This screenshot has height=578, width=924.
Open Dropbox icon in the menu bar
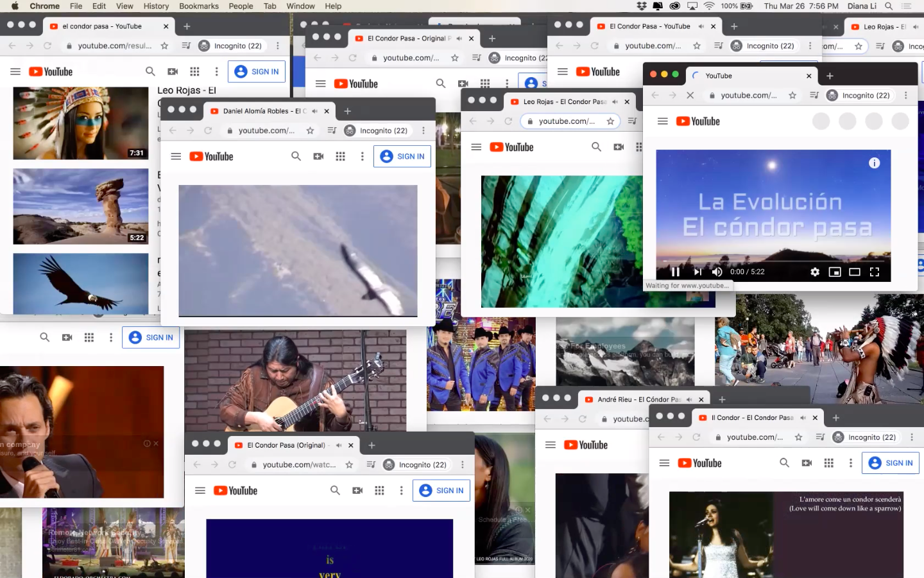coord(642,6)
